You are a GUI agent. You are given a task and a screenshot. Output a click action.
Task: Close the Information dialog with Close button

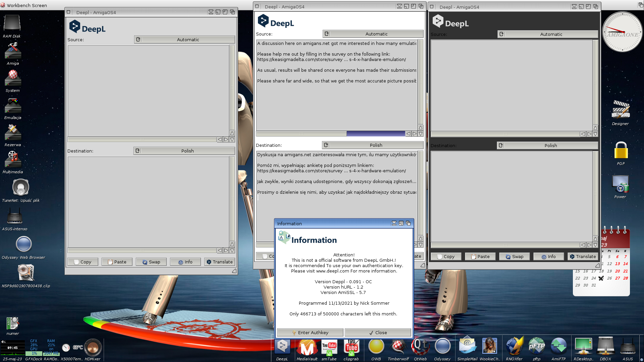pos(378,333)
